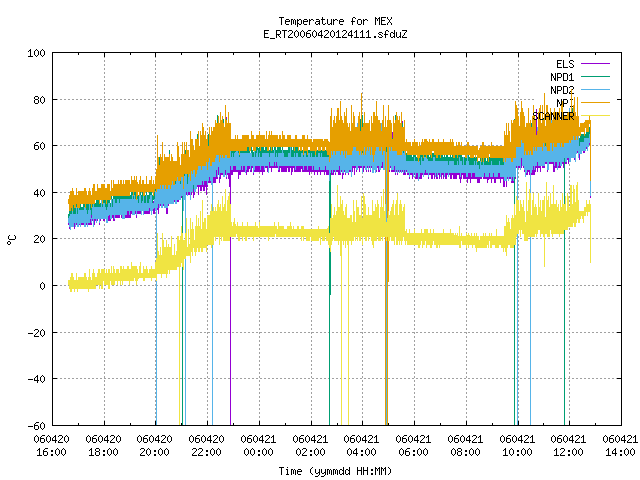This screenshot has width=640, height=480.
Task: Click the x-axis label 060421 12:00
Action: [x=569, y=446]
